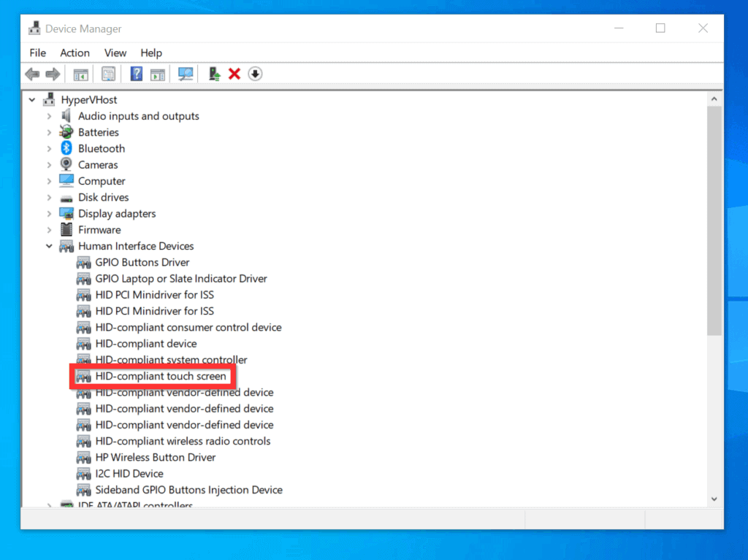Click the Back arrow in the toolbar
This screenshot has width=748, height=560.
(x=32, y=74)
